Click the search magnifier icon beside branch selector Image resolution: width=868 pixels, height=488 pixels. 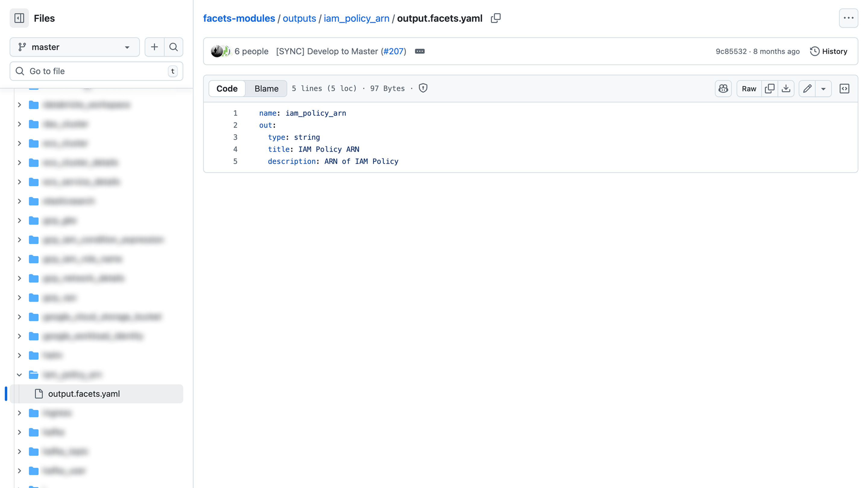tap(174, 47)
